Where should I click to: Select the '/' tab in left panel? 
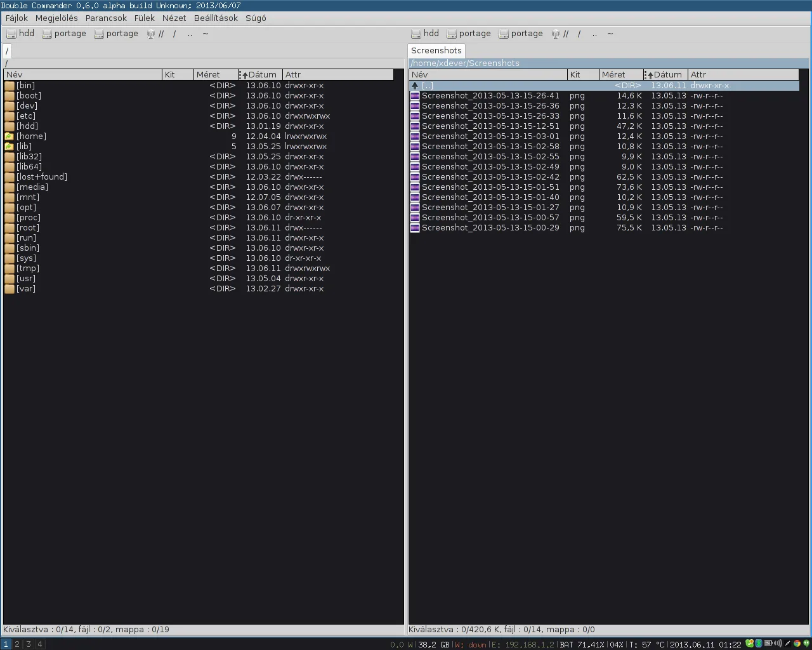pyautogui.click(x=7, y=51)
